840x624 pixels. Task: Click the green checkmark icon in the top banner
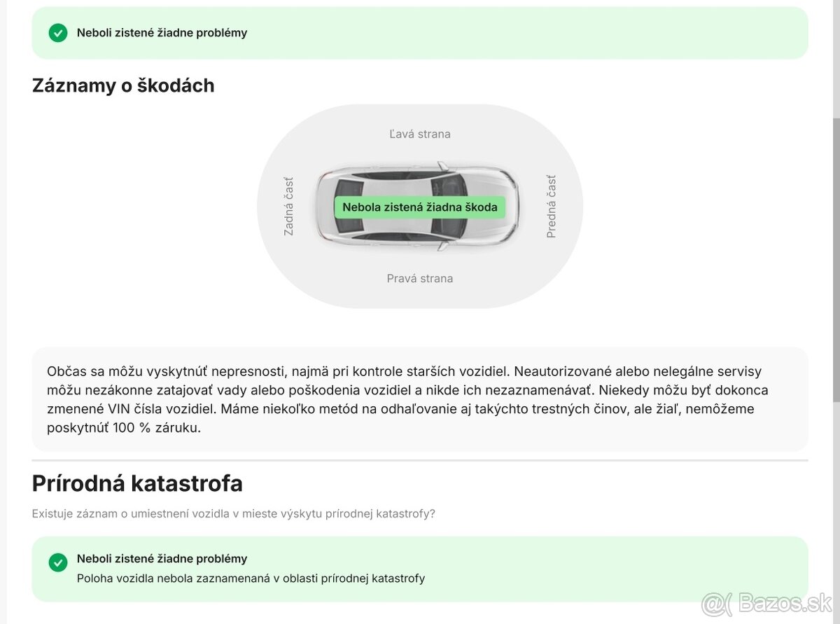pos(58,33)
